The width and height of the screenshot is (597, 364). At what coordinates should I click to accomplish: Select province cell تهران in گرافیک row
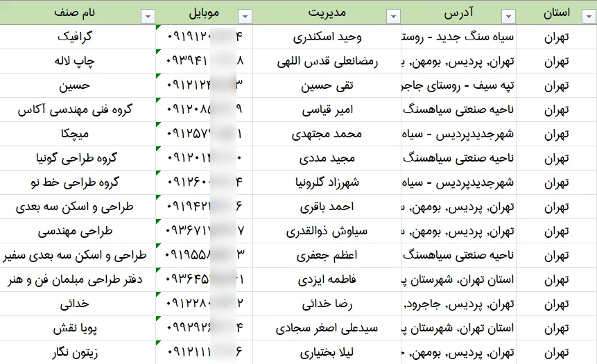click(557, 37)
